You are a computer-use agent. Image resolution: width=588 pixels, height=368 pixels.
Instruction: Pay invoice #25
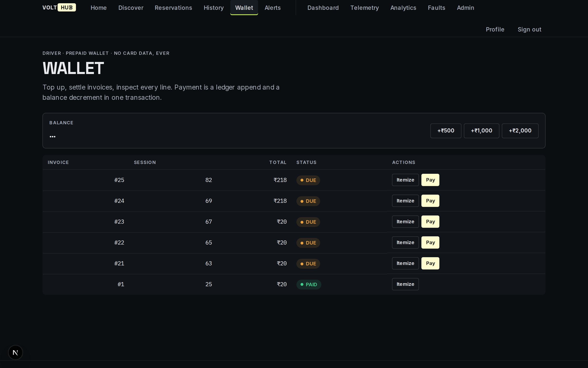coord(430,180)
